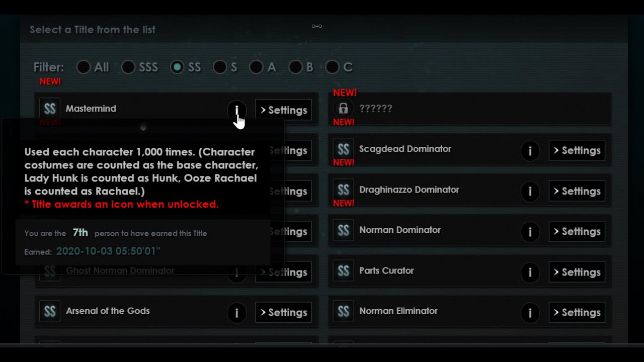Viewport: 644px width, 362px height.
Task: Click the Mastermind title name
Action: click(91, 109)
